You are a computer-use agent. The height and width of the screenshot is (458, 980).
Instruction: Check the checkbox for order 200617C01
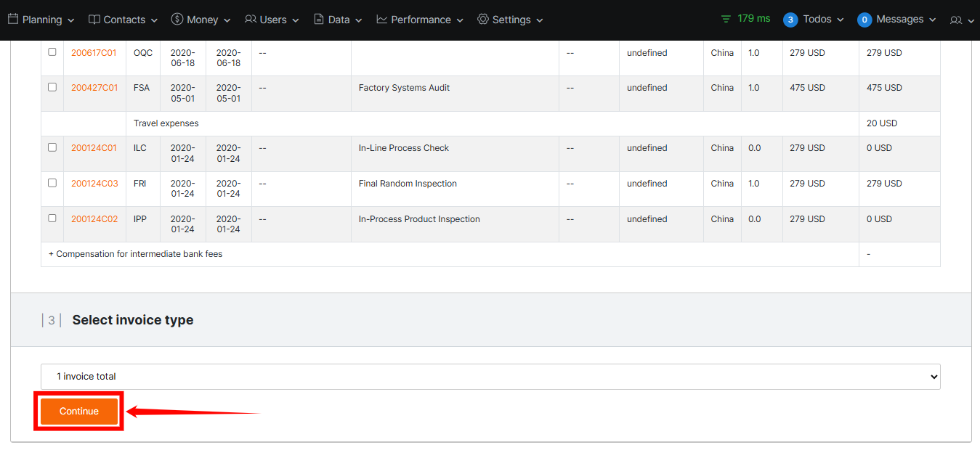pyautogui.click(x=51, y=52)
